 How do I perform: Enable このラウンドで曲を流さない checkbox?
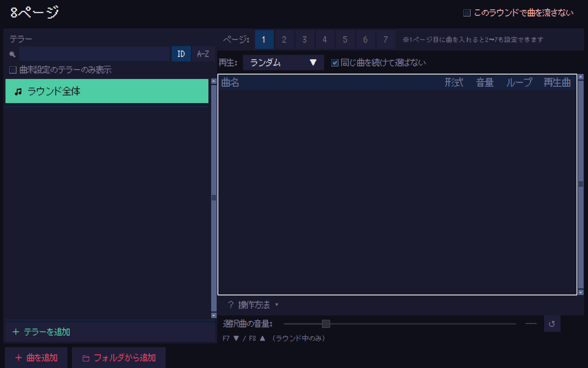(x=467, y=13)
